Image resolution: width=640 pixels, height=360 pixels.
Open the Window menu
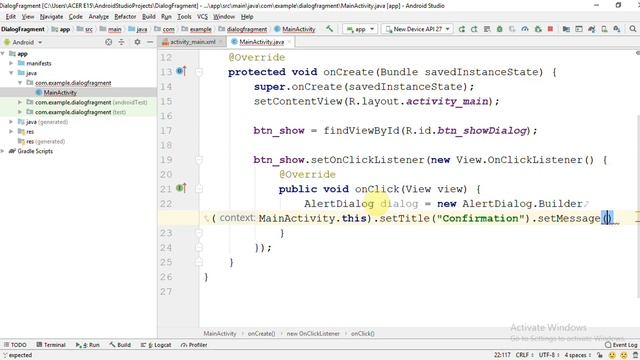point(224,17)
